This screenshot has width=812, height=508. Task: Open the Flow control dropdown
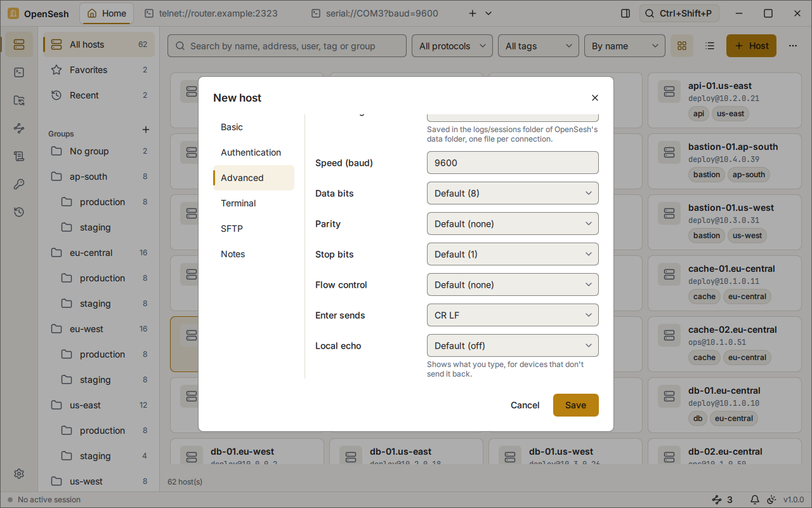pos(513,284)
